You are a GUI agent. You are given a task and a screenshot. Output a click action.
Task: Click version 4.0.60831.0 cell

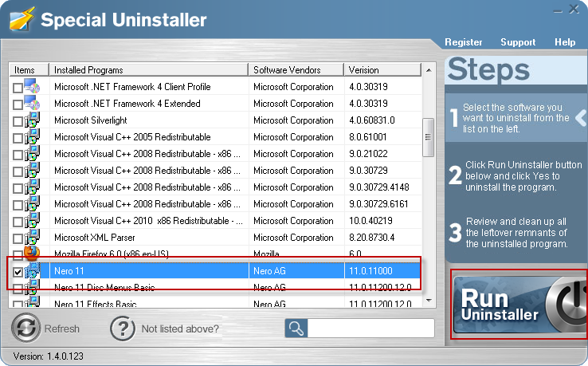[371, 120]
